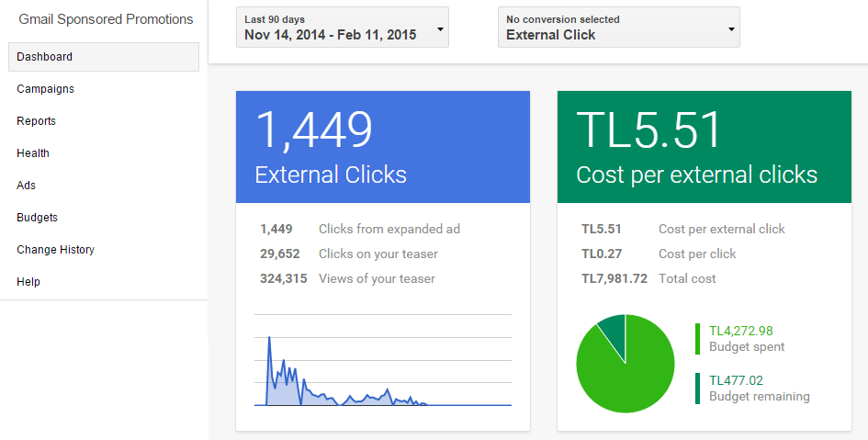
Task: Open the Help link in sidebar
Action: tap(28, 282)
